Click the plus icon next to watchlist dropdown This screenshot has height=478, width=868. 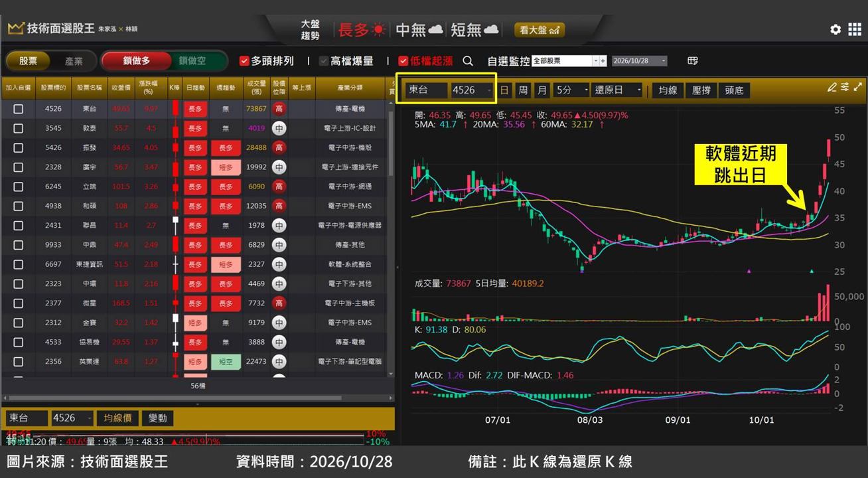603,60
